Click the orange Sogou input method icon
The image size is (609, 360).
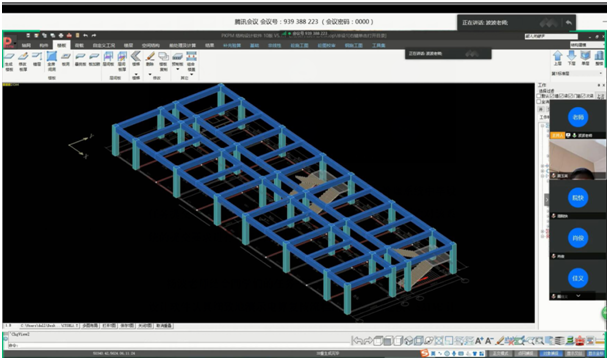426,353
